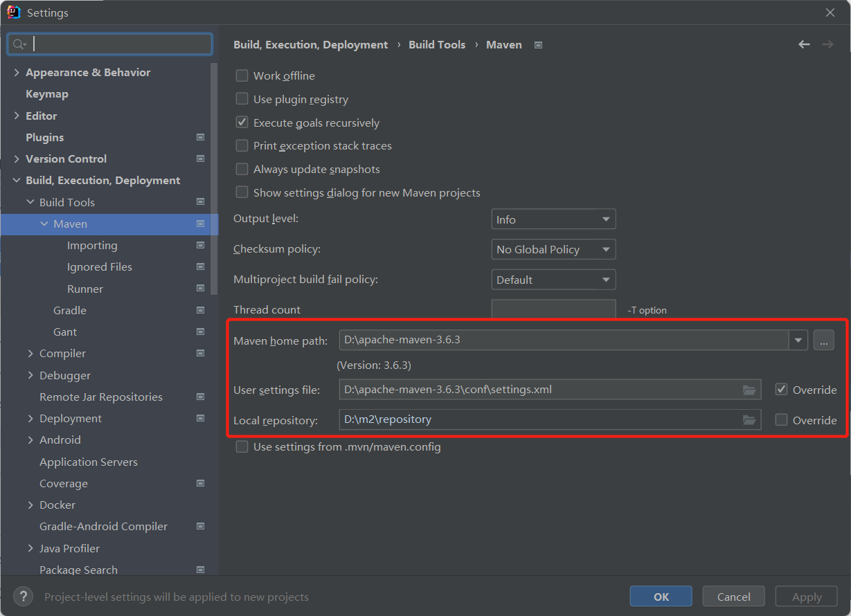Click Build, Execution, Deployment breadcrumb

point(311,44)
